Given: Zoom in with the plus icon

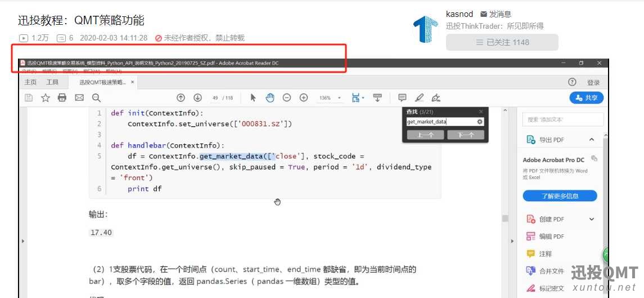Looking at the screenshot, I should click(x=304, y=98).
